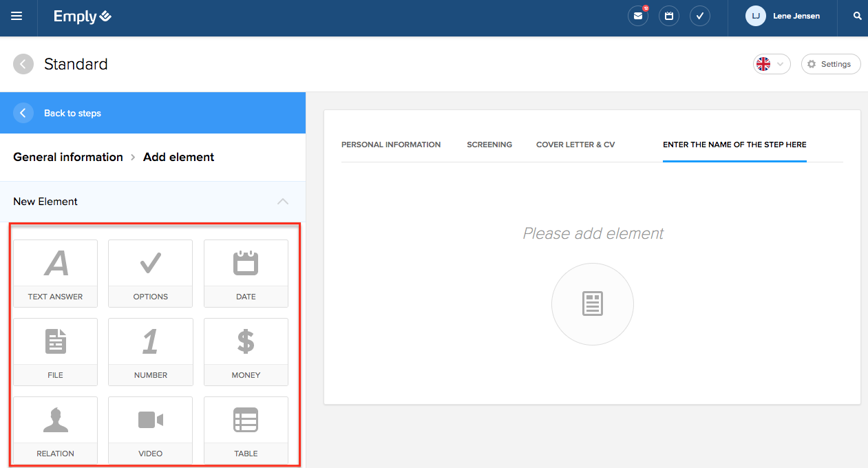
Task: Collapse the New Element section
Action: pos(282,202)
